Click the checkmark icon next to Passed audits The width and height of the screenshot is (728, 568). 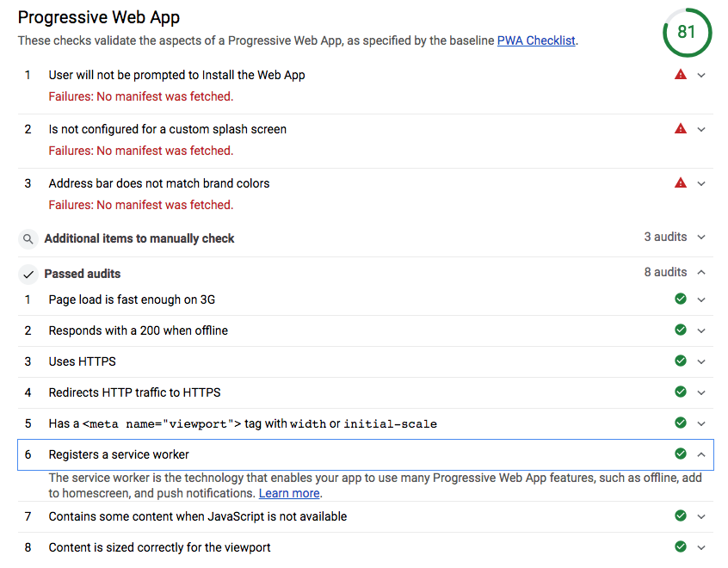pos(28,274)
